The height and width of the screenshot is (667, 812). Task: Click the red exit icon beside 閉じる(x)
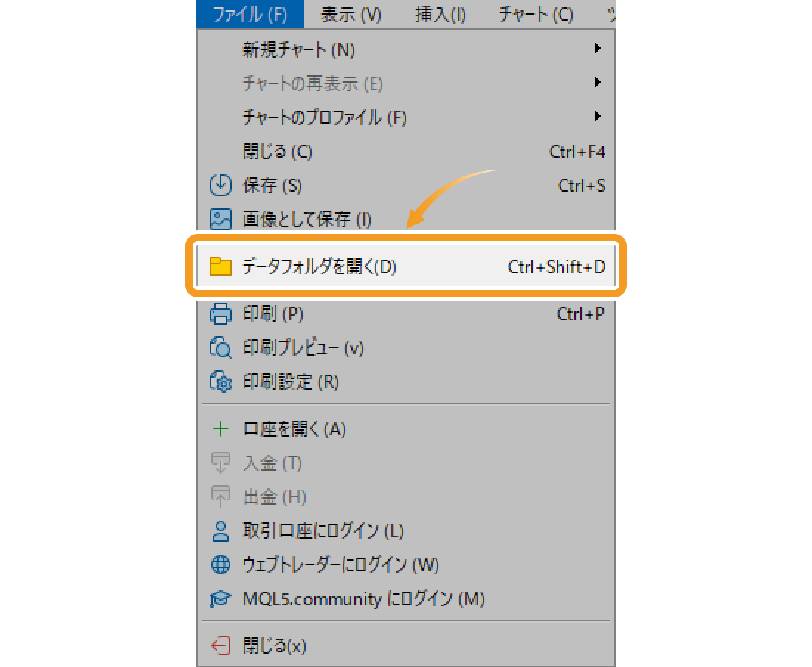(x=221, y=646)
